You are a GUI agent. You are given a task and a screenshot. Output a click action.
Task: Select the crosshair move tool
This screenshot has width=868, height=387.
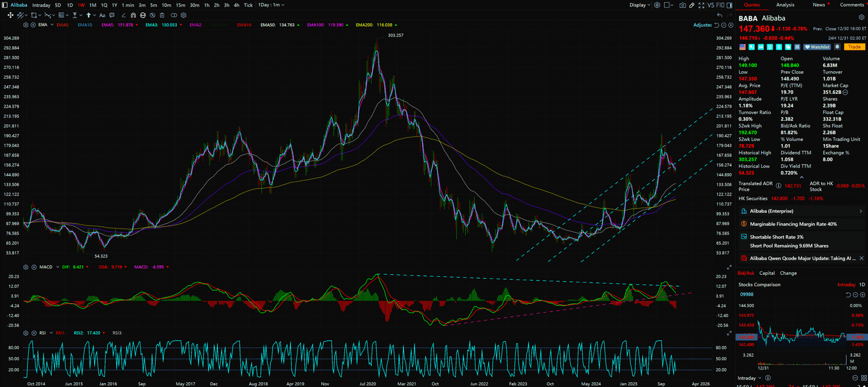point(10,15)
